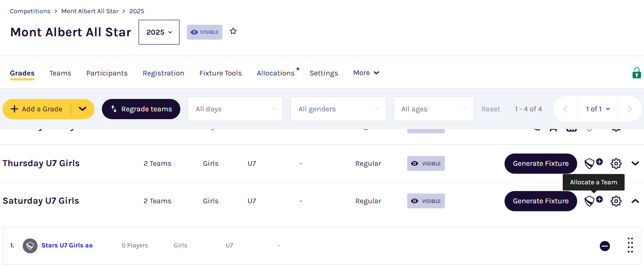Image resolution: width=644 pixels, height=268 pixels.
Task: Go to previous page arrow
Action: point(566,109)
